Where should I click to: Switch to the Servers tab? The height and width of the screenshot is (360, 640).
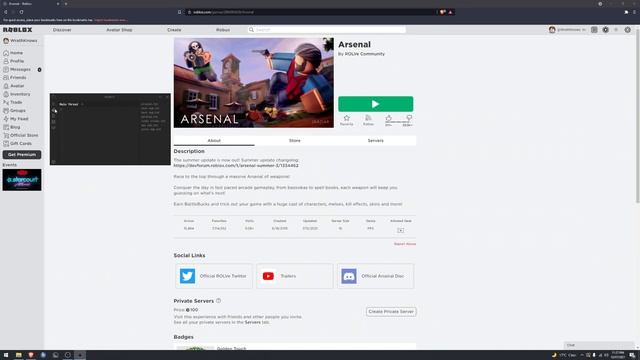376,141
